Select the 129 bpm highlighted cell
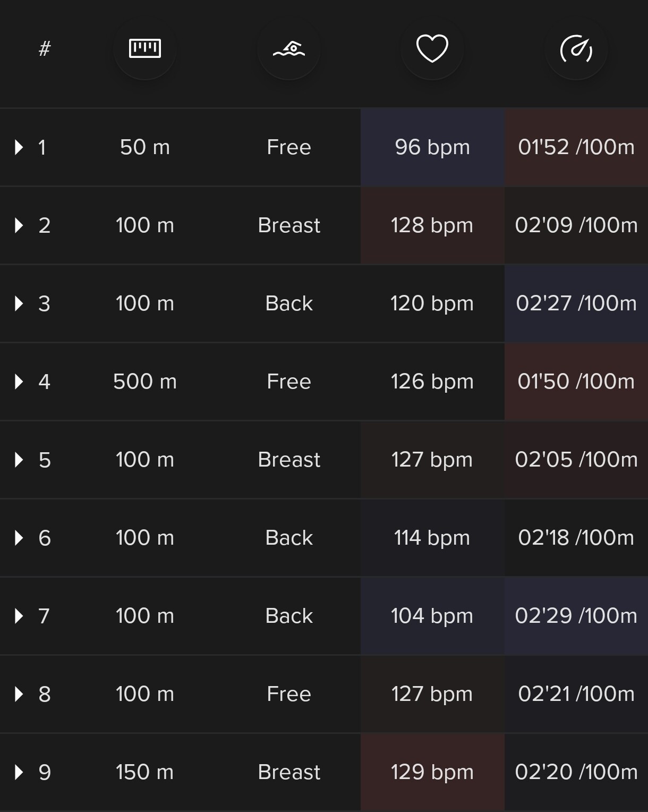 (x=432, y=772)
